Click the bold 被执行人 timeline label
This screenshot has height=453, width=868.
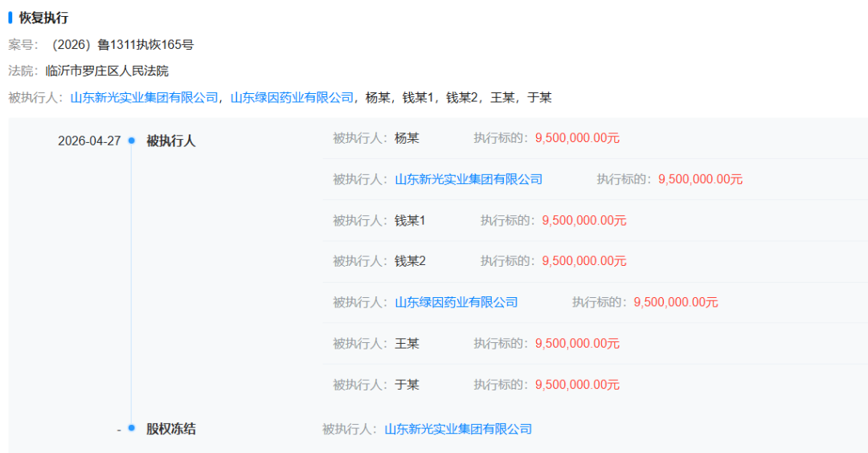170,141
